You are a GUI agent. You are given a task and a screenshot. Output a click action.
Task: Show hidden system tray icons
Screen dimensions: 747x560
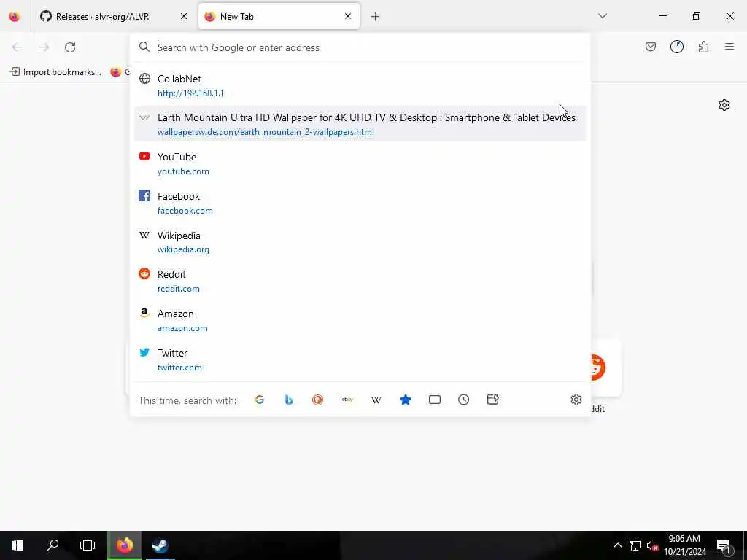(x=617, y=545)
